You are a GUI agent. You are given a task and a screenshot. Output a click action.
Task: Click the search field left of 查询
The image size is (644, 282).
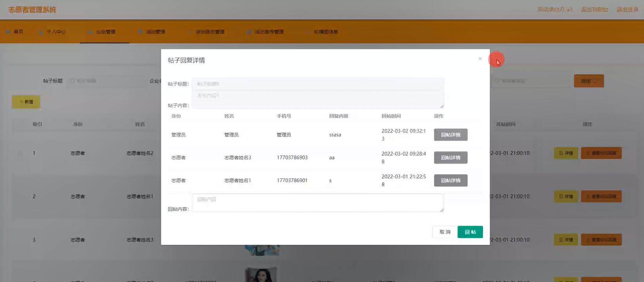point(530,81)
